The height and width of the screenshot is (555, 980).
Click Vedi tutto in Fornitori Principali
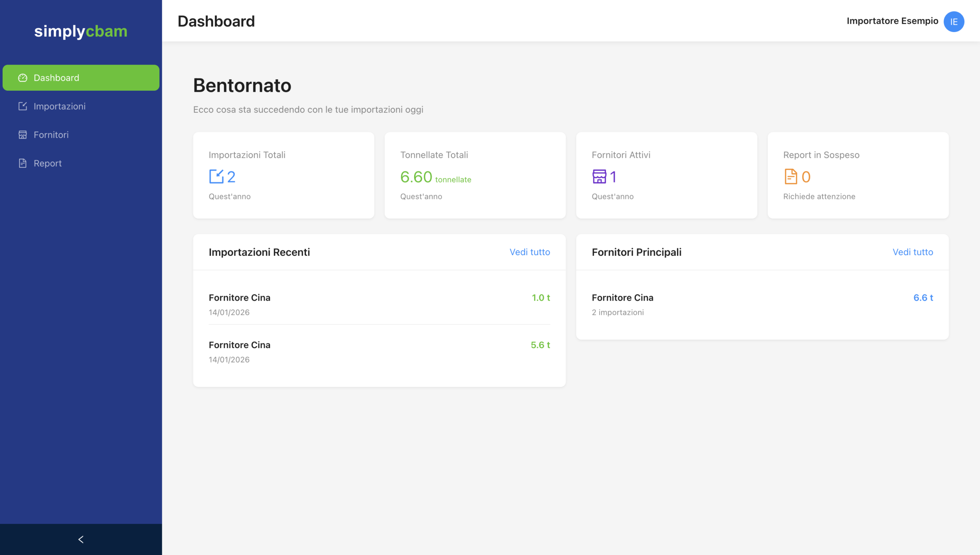913,252
